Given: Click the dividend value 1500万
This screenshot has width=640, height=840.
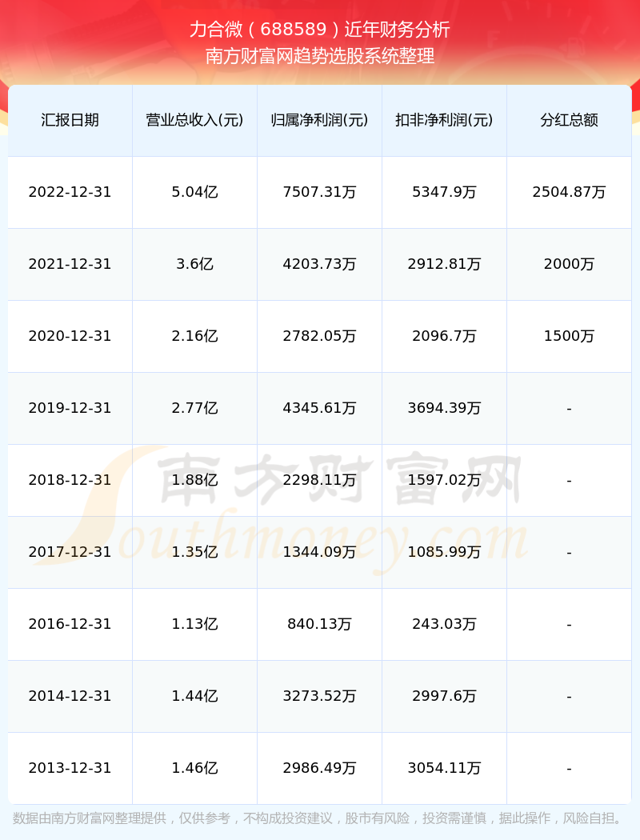Looking at the screenshot, I should tap(570, 336).
